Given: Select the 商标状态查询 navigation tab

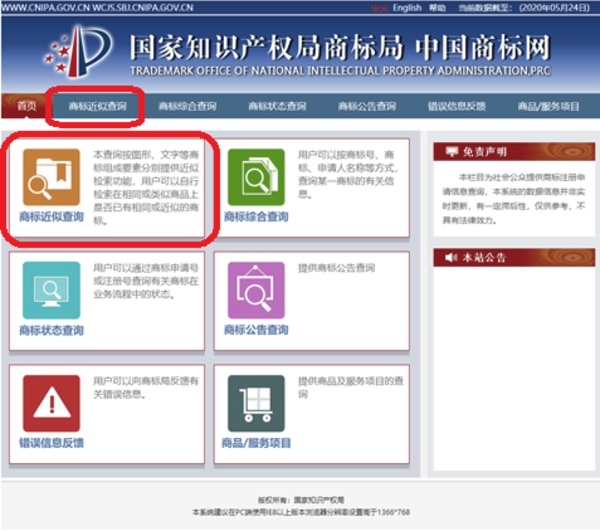Looking at the screenshot, I should (277, 106).
